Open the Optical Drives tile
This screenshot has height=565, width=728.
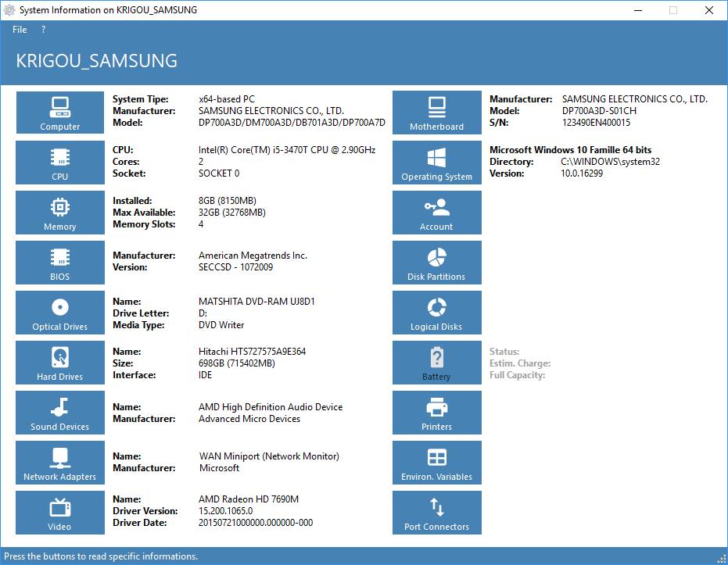point(60,313)
